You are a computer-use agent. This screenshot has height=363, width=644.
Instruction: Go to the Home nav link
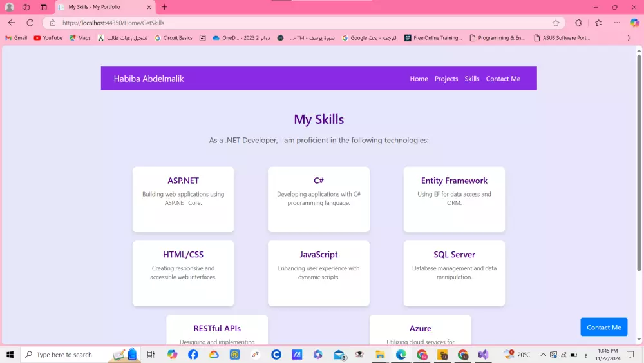coord(419,79)
